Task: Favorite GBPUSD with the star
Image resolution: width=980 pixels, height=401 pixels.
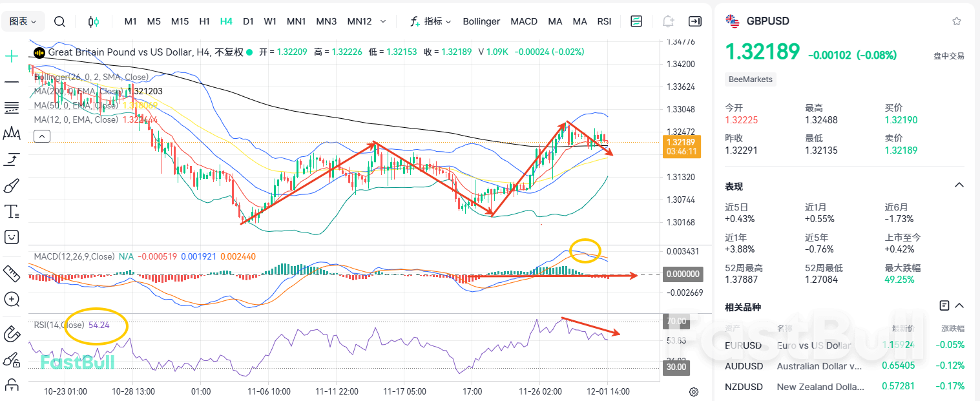Action: click(956, 21)
